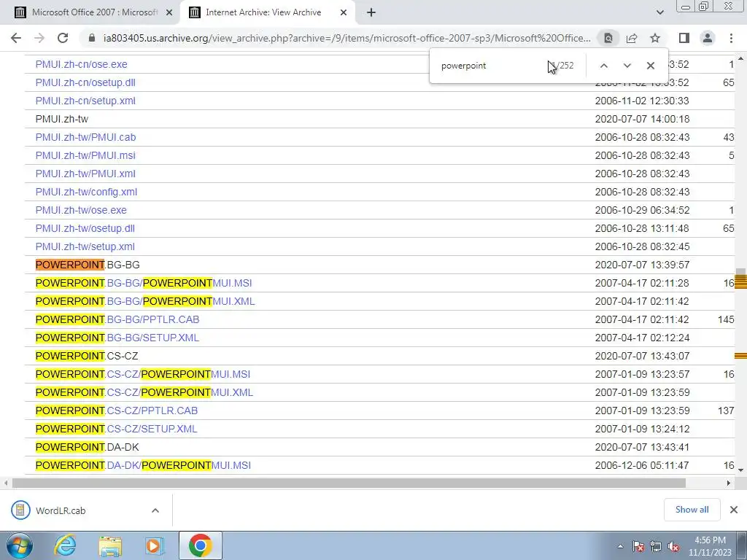Open a new browser tab
Screen dimensions: 747x560
point(371,12)
